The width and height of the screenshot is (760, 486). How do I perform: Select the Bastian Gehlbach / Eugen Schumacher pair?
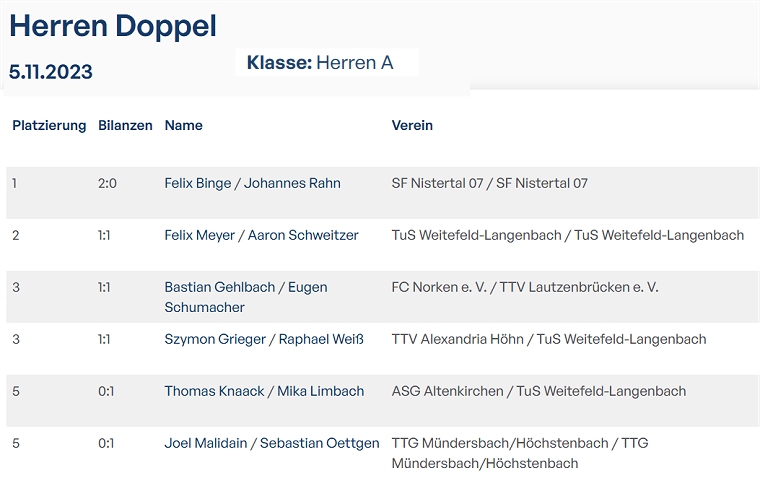click(x=245, y=297)
